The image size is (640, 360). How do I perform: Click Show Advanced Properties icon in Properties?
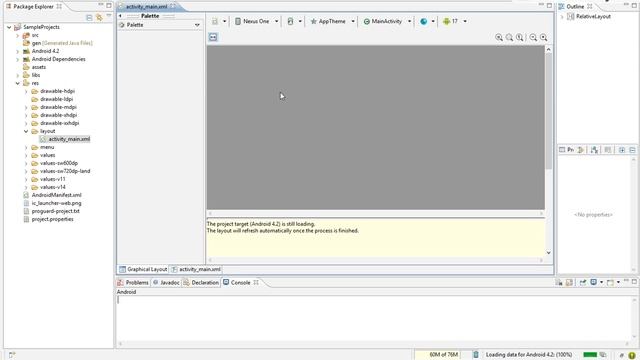tap(594, 150)
